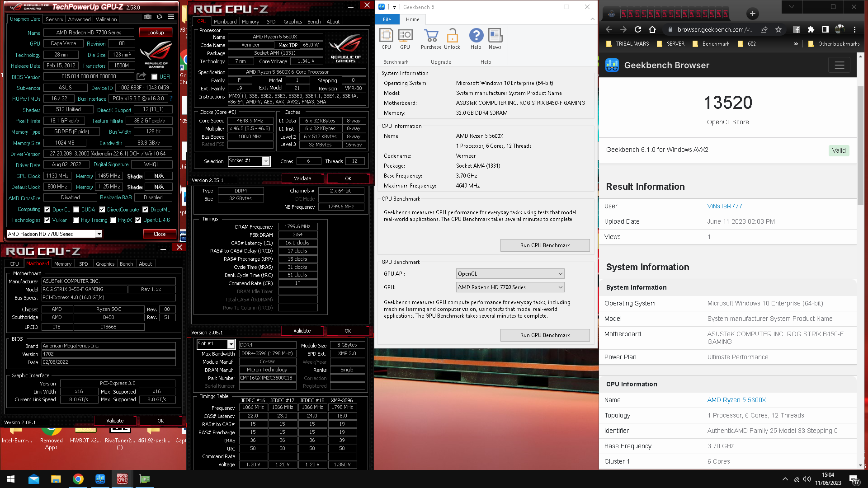Open ViNsTeR777 user profile link
Image resolution: width=868 pixels, height=488 pixels.
(725, 206)
